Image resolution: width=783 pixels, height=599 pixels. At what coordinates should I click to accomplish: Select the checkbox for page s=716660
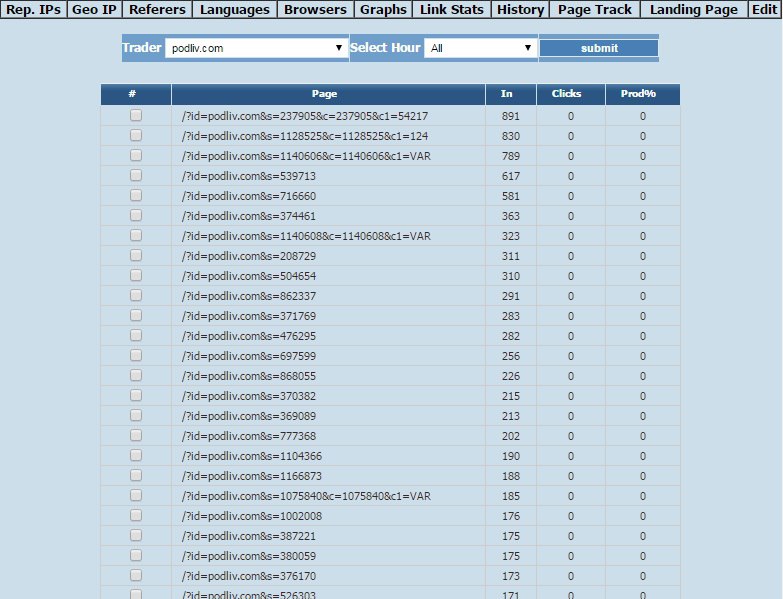[x=136, y=195]
